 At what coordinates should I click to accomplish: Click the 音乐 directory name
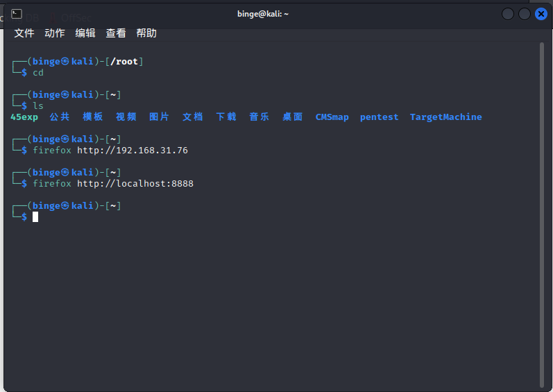click(x=260, y=117)
